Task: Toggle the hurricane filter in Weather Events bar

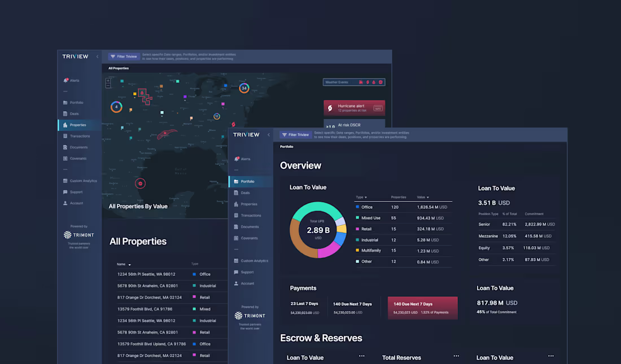Action: click(368, 82)
